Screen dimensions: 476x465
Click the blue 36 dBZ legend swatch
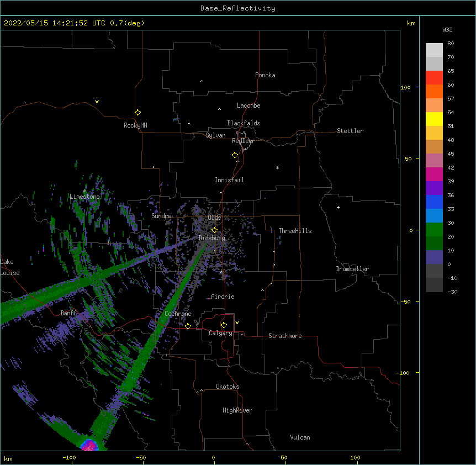pos(434,202)
